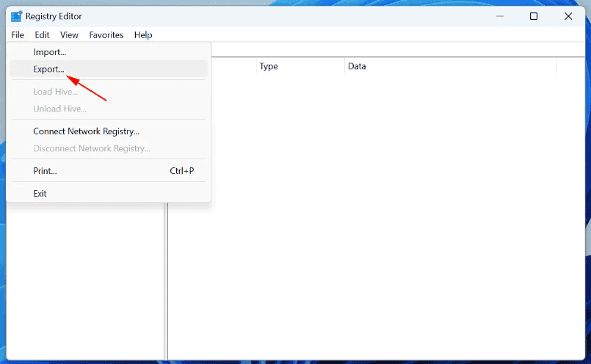Choose Exit from the File menu

pyautogui.click(x=109, y=193)
